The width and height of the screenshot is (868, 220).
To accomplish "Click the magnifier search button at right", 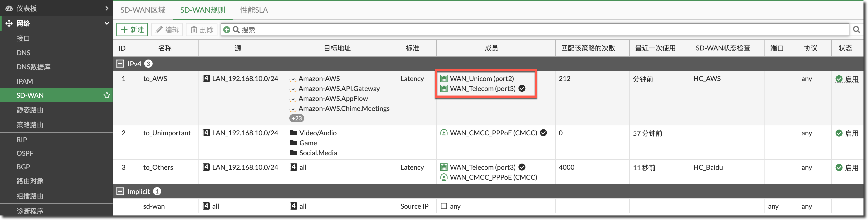I will click(x=856, y=30).
